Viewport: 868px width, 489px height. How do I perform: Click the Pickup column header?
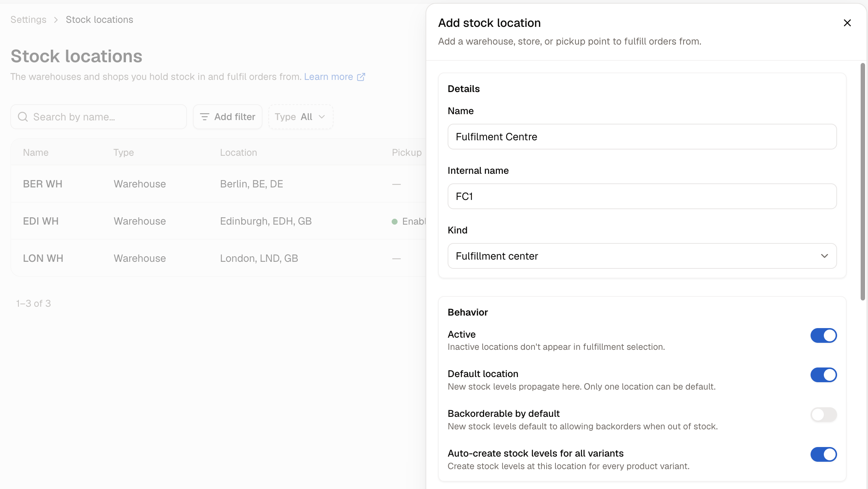407,152
